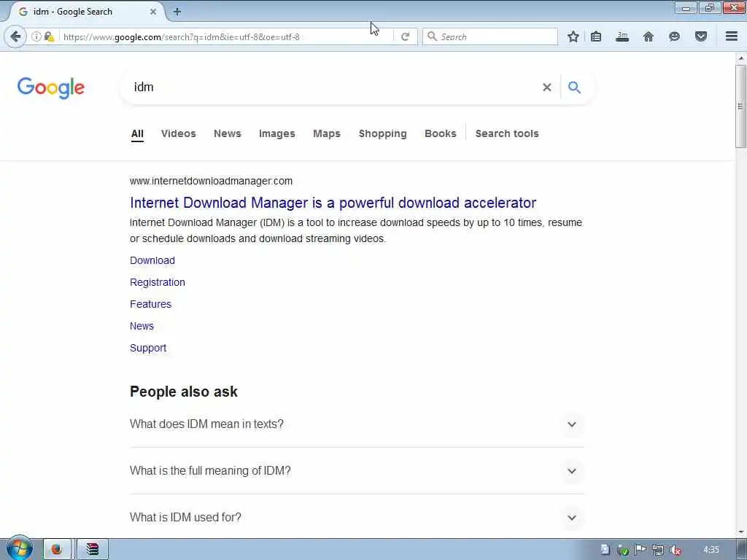Clear the Google search box with X

547,87
